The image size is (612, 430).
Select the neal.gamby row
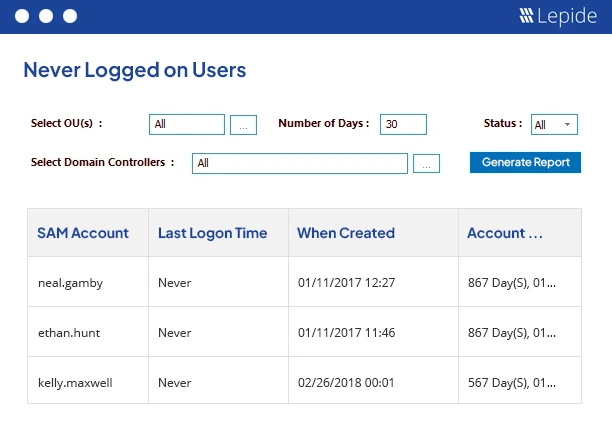coord(70,283)
